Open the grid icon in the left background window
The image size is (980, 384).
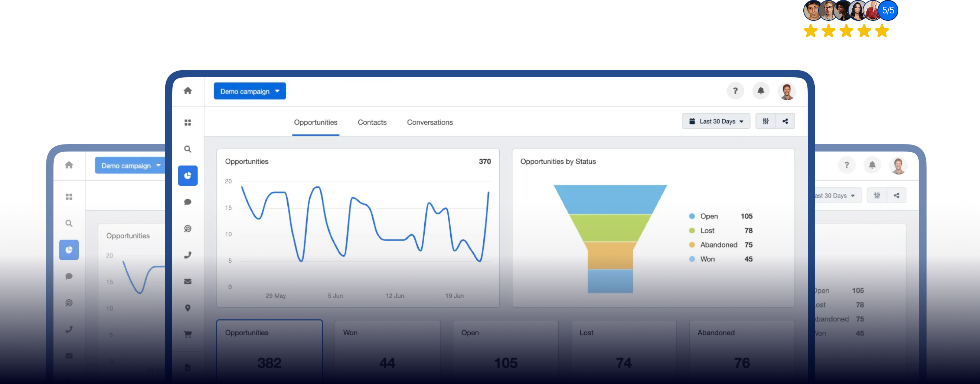click(x=69, y=197)
